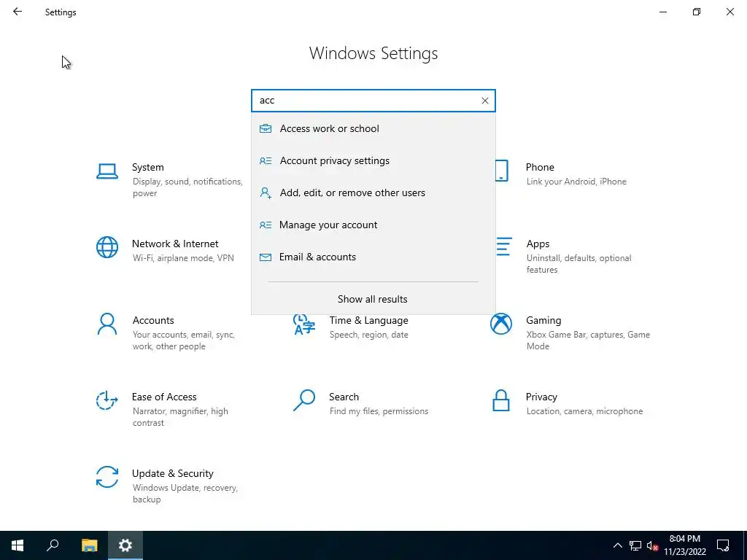Click 'Xbox Game Bar, captures, Game Mode' text
The width and height of the screenshot is (747, 560).
click(x=588, y=341)
